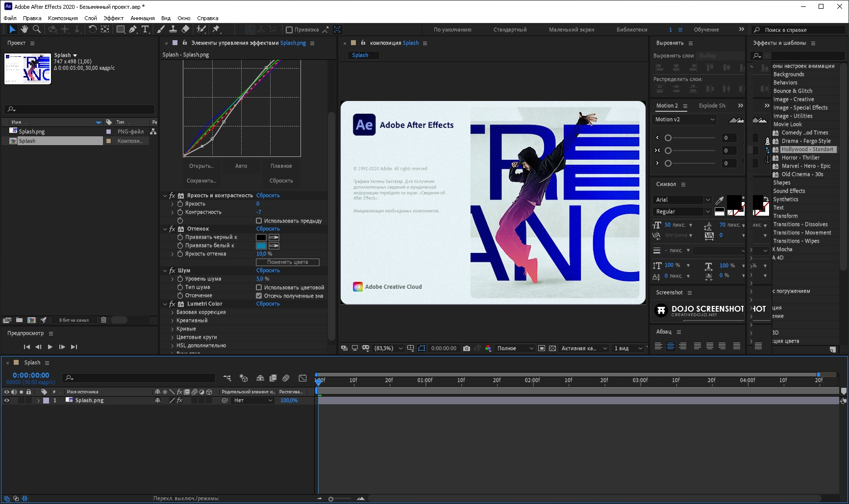Screen dimensions: 849x504
Task: Select the Rectangle shape tool
Action: [x=120, y=29]
